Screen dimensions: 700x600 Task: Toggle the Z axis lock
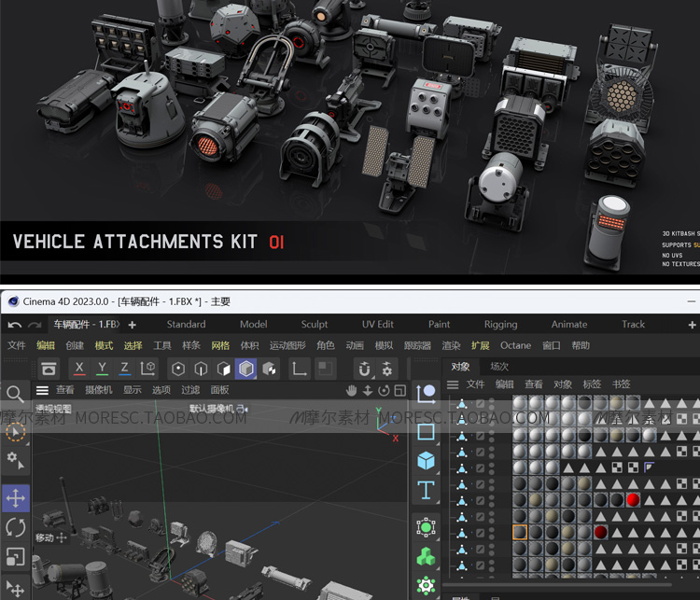click(124, 369)
